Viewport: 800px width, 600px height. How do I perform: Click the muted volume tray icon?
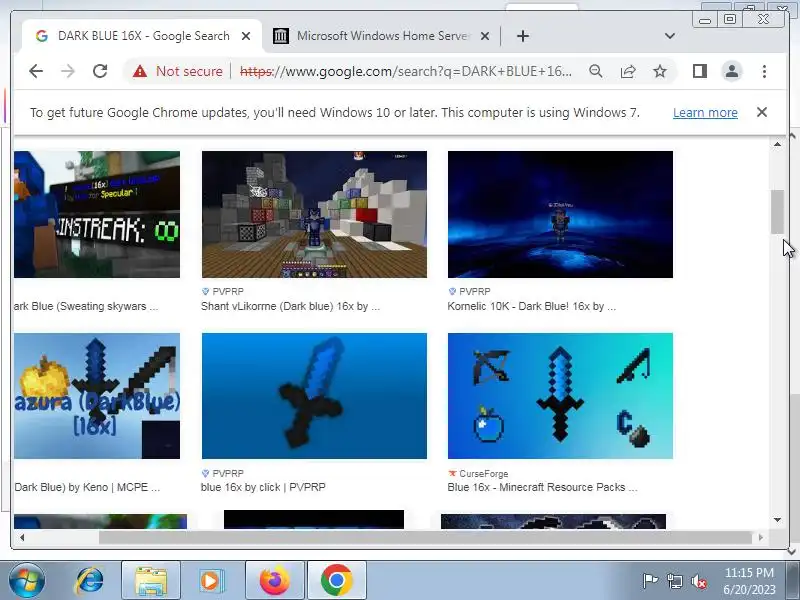tap(699, 581)
